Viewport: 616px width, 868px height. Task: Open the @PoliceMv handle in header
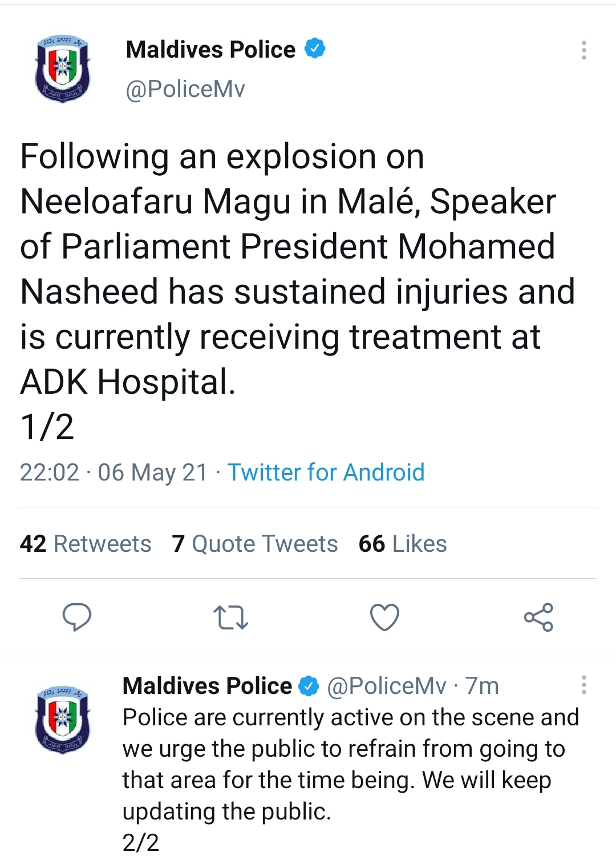click(185, 89)
